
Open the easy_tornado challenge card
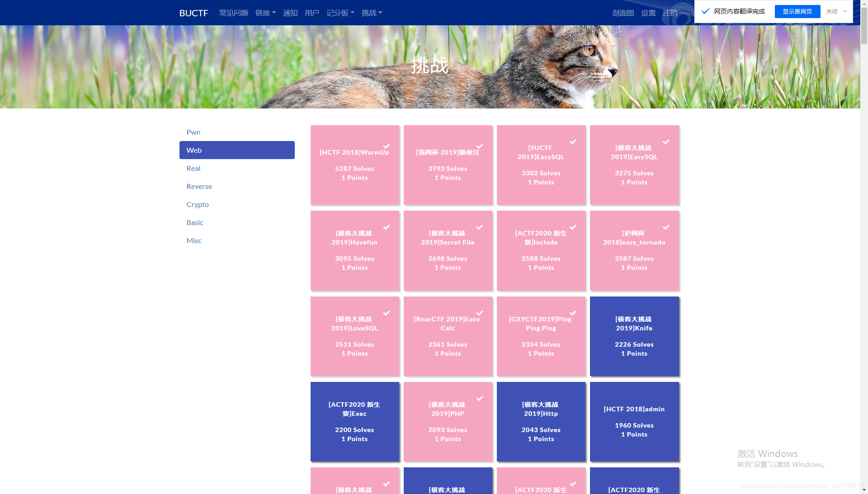coord(634,250)
